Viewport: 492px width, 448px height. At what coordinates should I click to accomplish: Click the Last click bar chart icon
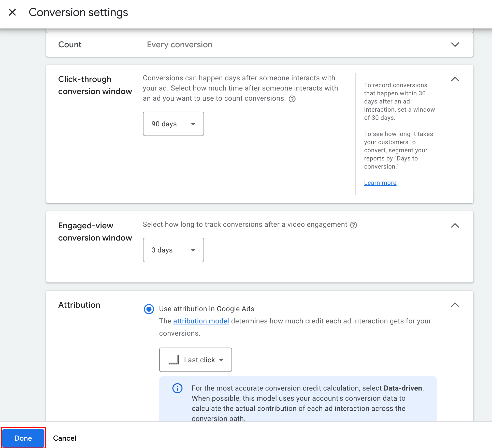click(174, 360)
